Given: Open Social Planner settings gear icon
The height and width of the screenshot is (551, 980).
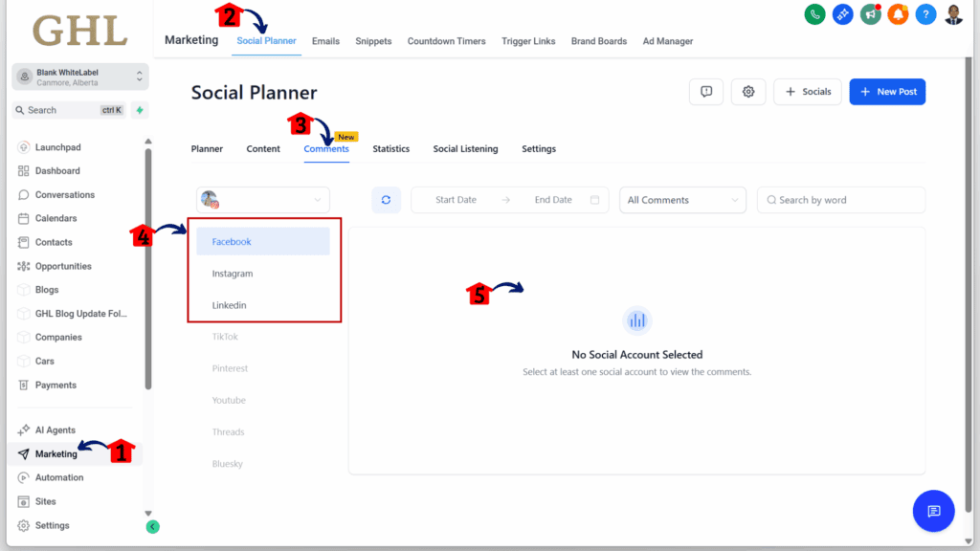Looking at the screenshot, I should (x=748, y=91).
